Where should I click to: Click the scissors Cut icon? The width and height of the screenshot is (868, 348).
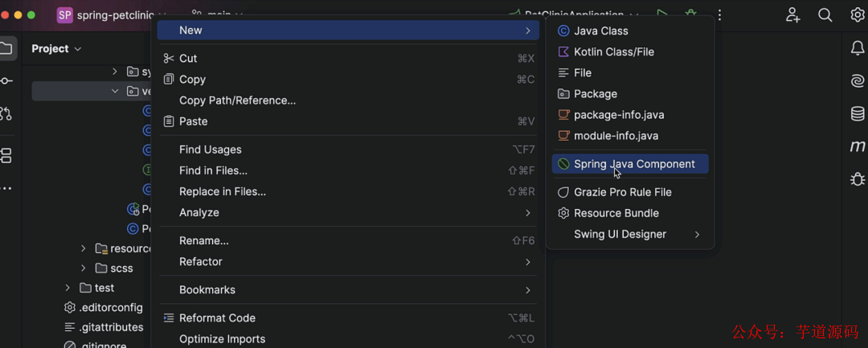[x=169, y=59]
